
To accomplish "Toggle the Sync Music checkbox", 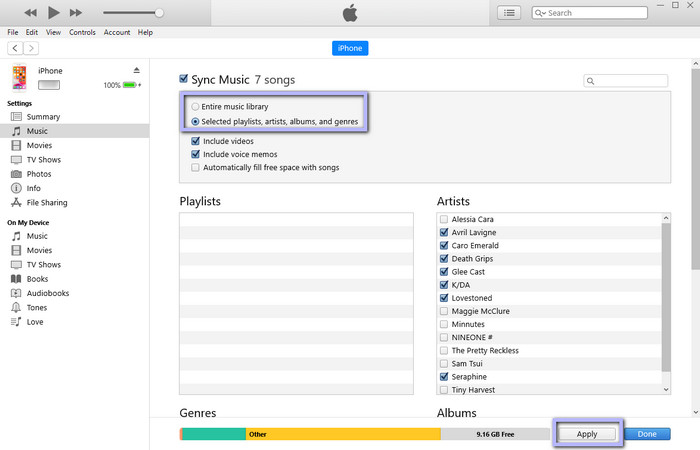I will tap(183, 79).
